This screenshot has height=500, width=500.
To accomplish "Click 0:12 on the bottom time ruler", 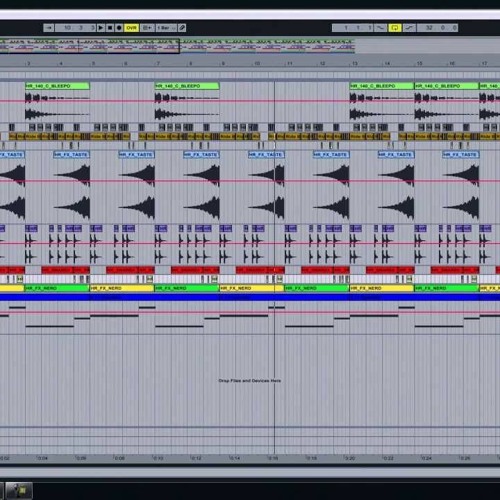I will coord(196,458).
